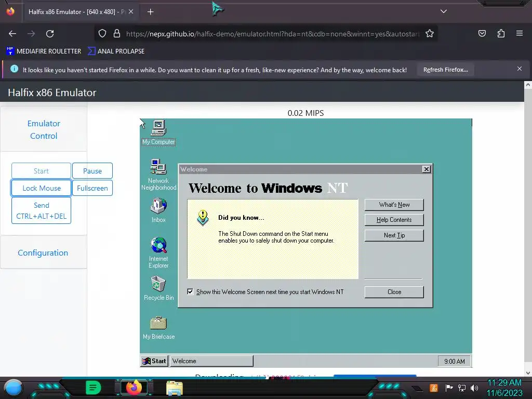The width and height of the screenshot is (532, 399).
Task: Expand Emulator Control section
Action: click(x=44, y=129)
